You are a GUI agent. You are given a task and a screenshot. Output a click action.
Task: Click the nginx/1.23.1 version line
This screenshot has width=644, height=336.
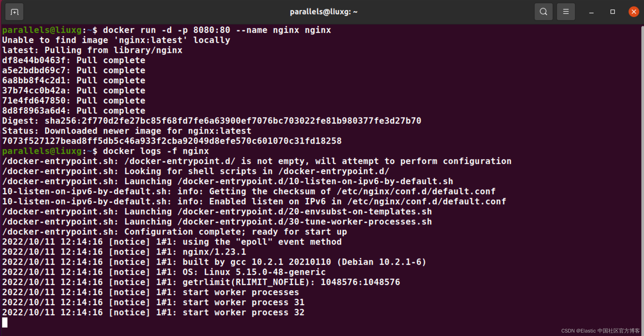(214, 252)
